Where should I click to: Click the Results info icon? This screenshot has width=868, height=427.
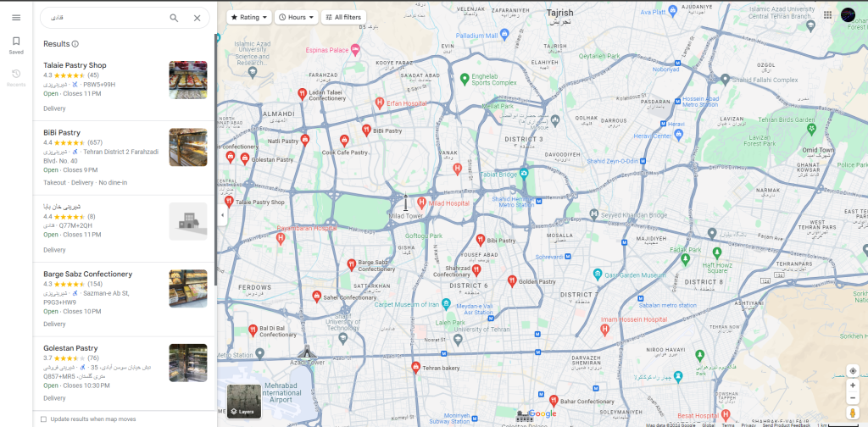pyautogui.click(x=75, y=44)
